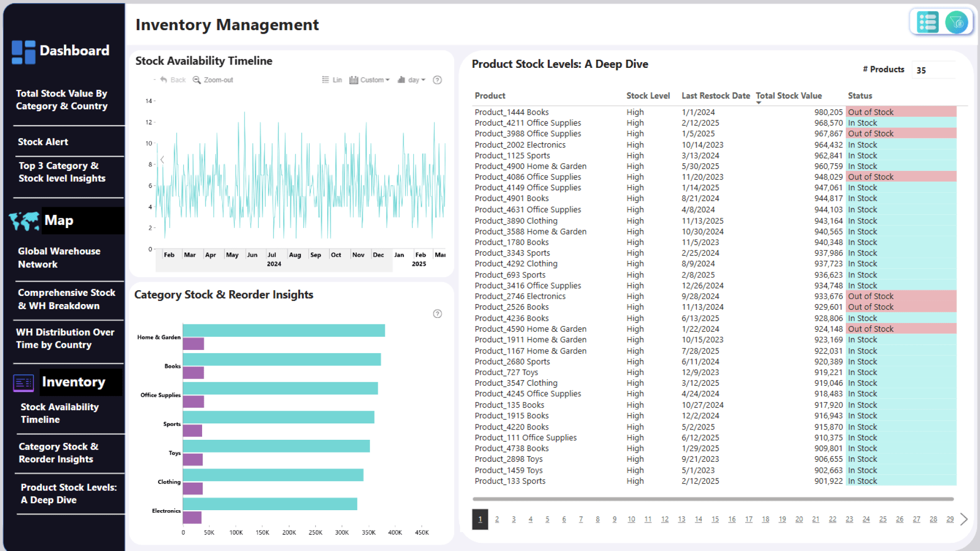Click the Dashboard logo icon

point(23,52)
